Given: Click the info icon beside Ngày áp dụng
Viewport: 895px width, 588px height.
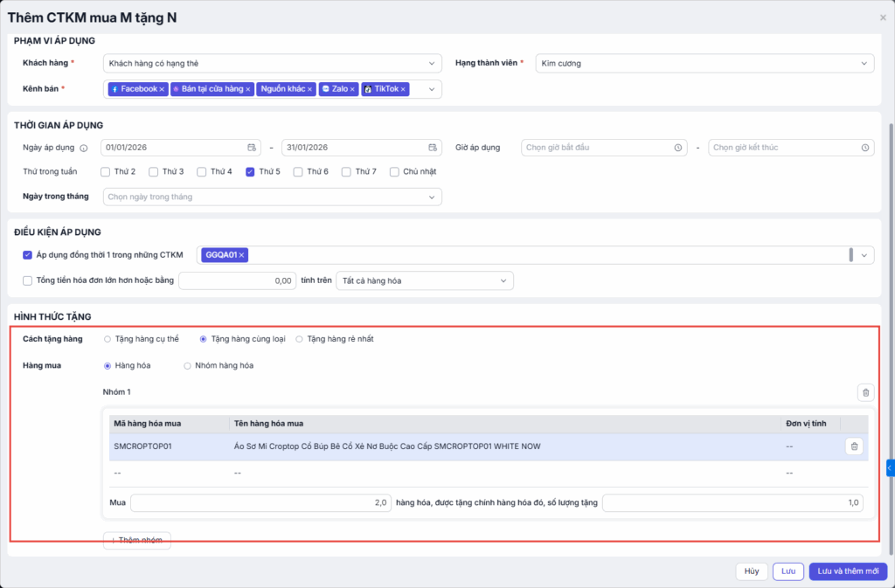Looking at the screenshot, I should 84,149.
